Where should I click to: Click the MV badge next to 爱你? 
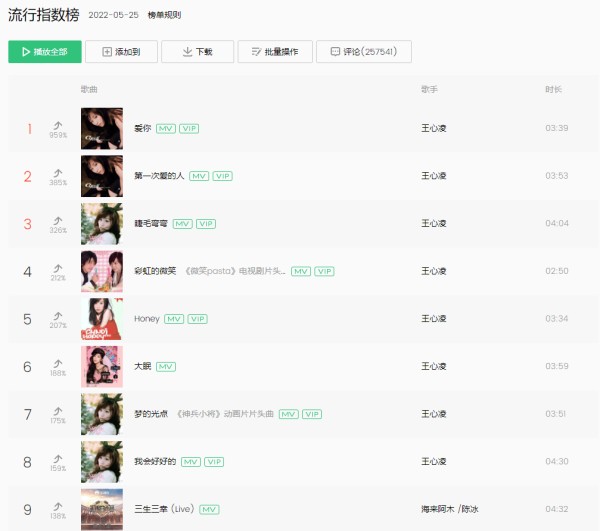[x=166, y=129]
